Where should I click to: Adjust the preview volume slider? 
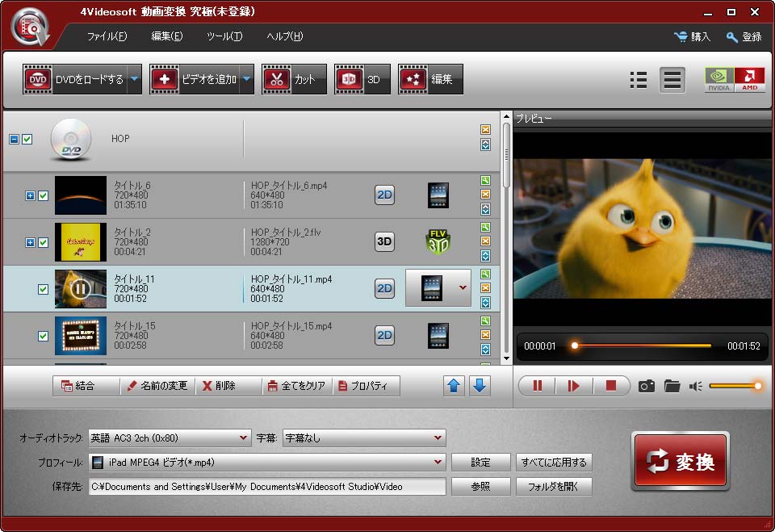tap(735, 386)
